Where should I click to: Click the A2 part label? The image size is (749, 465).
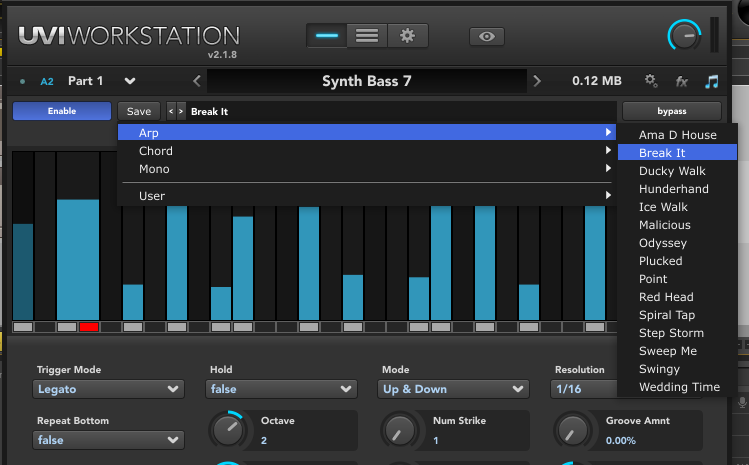(47, 82)
